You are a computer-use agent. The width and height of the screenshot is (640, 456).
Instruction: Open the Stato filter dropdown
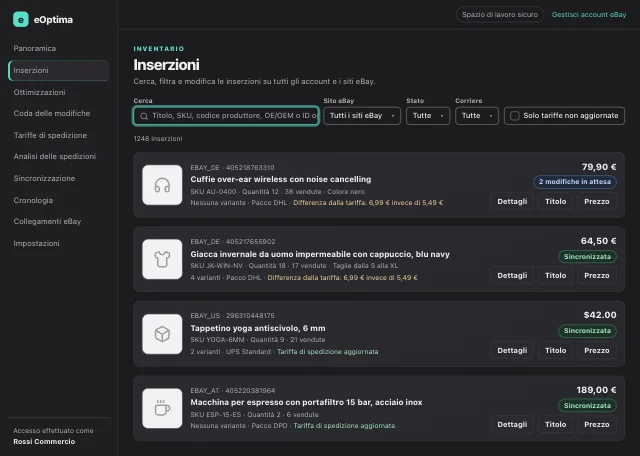[x=428, y=116]
